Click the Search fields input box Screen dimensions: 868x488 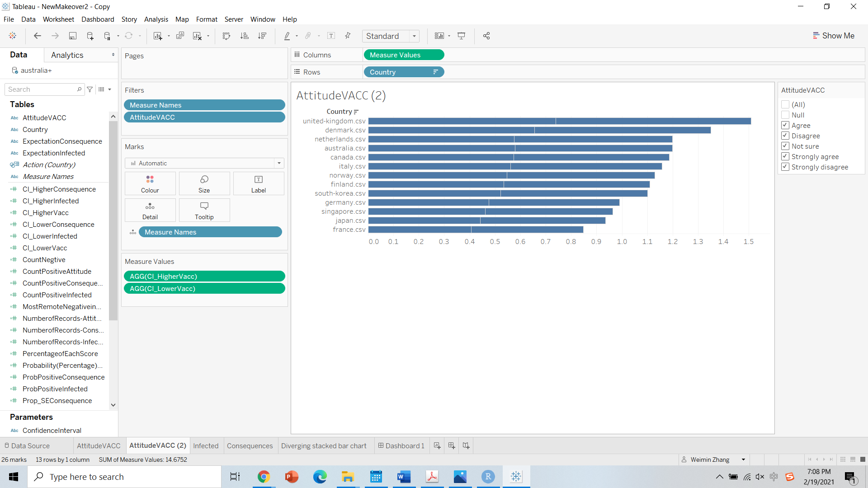pos(41,89)
